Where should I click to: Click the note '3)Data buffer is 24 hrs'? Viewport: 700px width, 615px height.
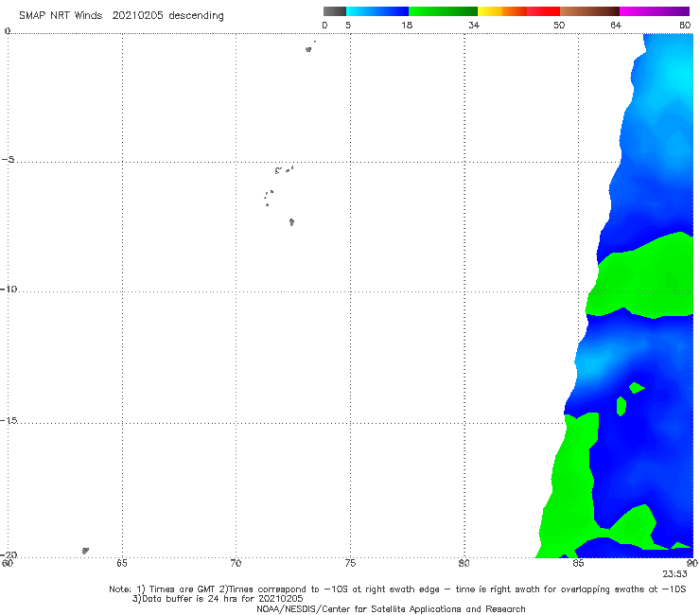tap(218, 599)
